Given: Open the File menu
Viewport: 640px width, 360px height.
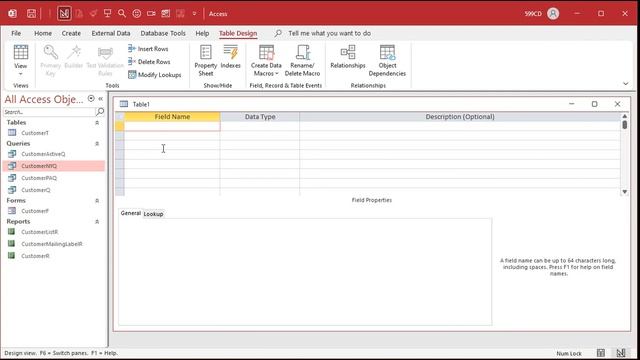Looking at the screenshot, I should pyautogui.click(x=16, y=33).
